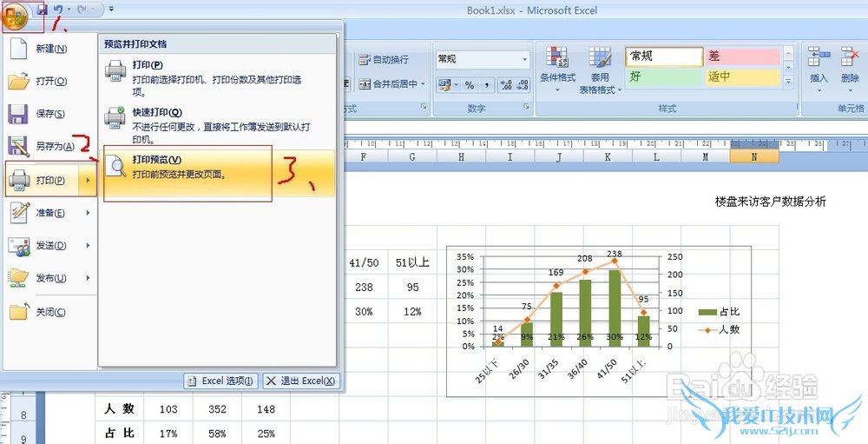Image resolution: width=868 pixels, height=444 pixels.
Task: Select column header N
Action: click(754, 157)
